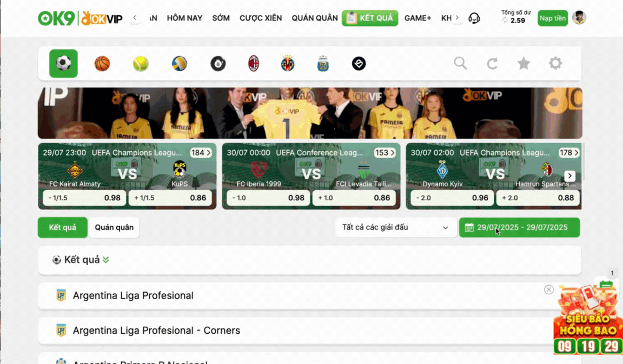Viewport: 623px width, 364px height.
Task: Open the AC Milan club icon
Action: [x=254, y=64]
